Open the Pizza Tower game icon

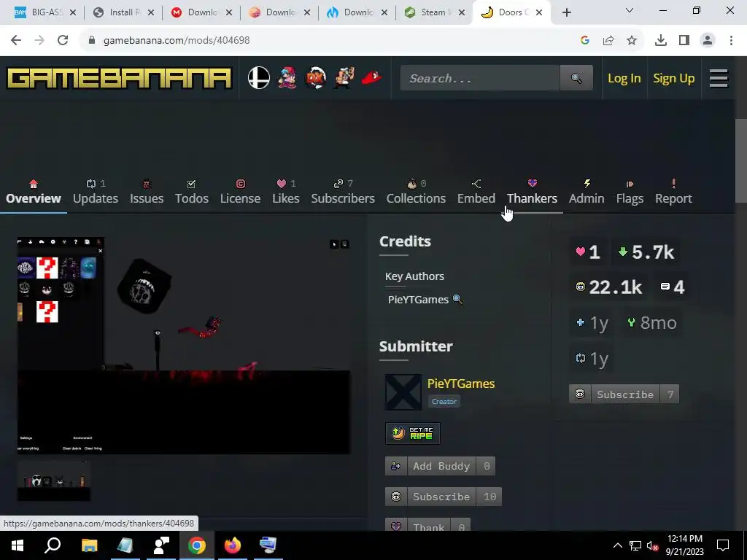pos(344,78)
